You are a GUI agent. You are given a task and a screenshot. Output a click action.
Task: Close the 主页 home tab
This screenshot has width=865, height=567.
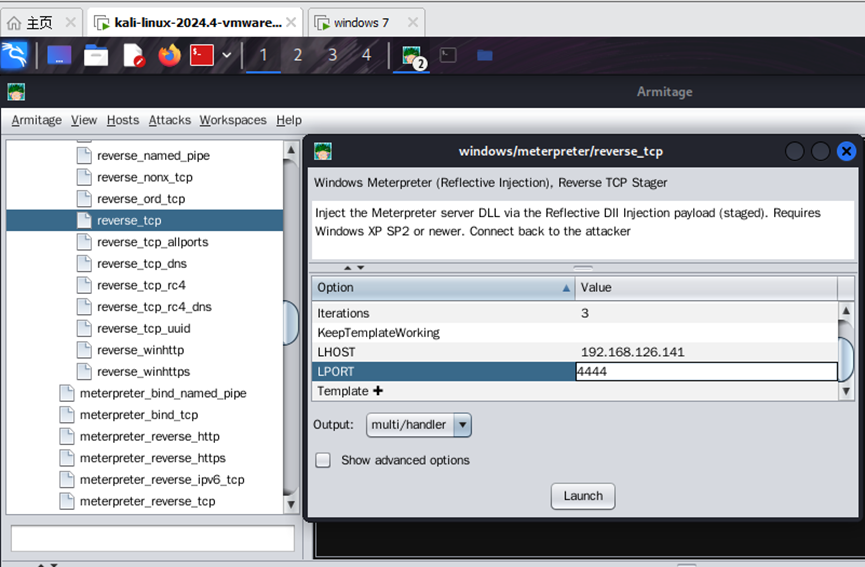point(71,23)
